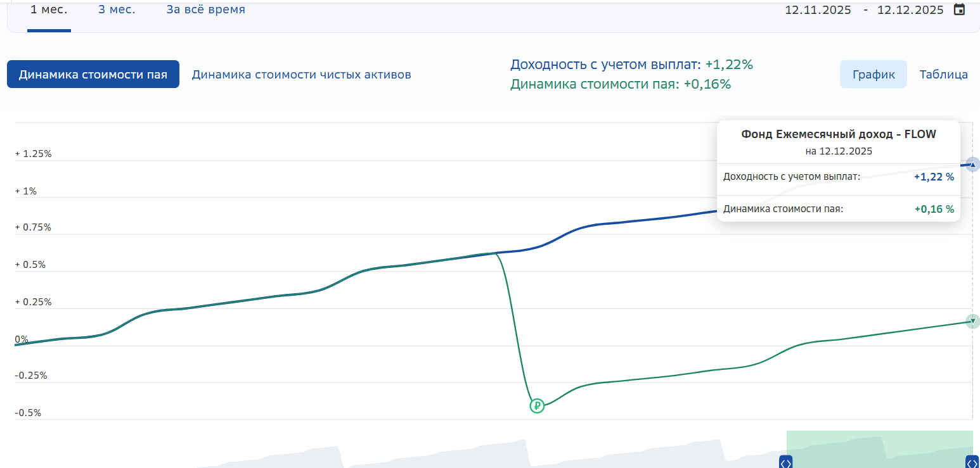Click the tooltip title "Фонд Ежемесячный доход - FLOW"
Image resolution: width=980 pixels, height=468 pixels.
point(839,134)
